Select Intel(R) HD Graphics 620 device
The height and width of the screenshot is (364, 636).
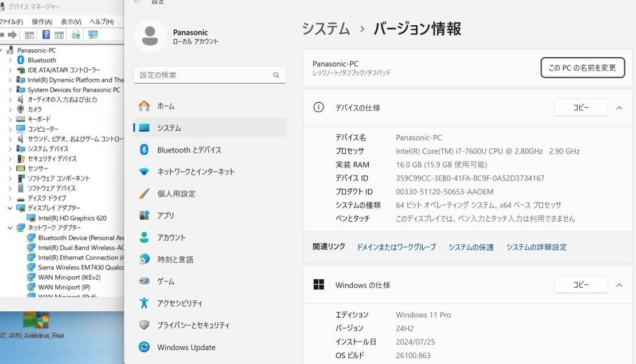pyautogui.click(x=72, y=218)
